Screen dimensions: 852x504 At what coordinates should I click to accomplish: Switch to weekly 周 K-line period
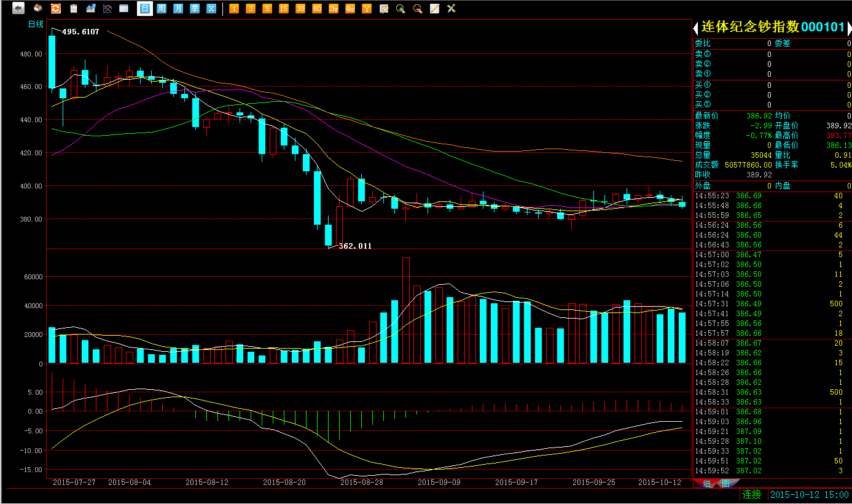[161, 9]
